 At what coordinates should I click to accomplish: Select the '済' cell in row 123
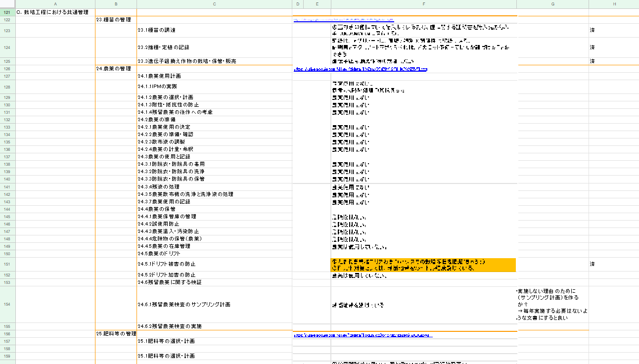[593, 30]
